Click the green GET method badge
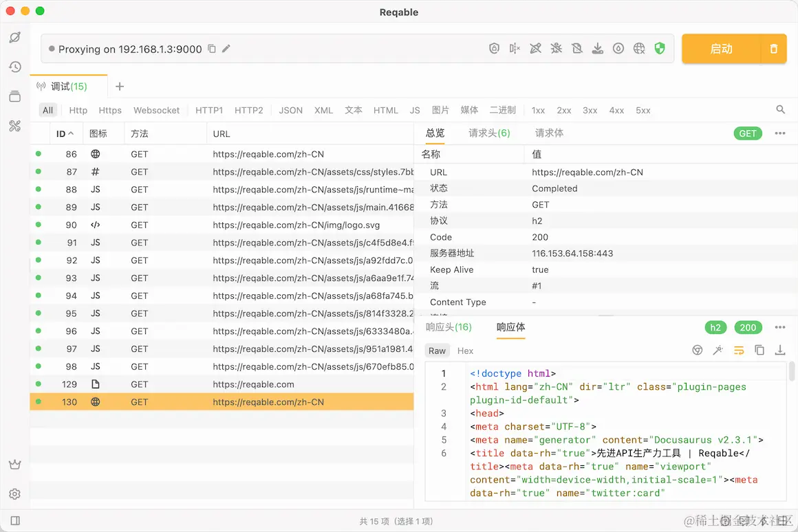Viewport: 798px width, 532px height. (x=748, y=133)
